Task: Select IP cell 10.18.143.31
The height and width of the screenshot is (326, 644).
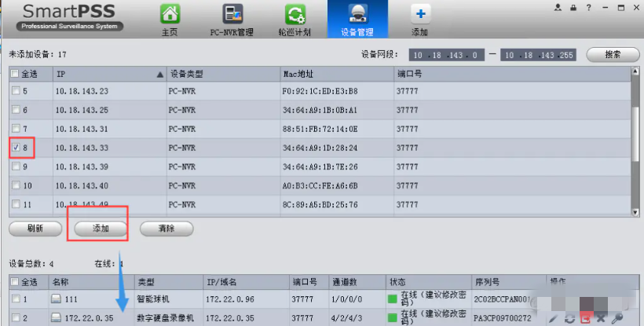Action: pyautogui.click(x=82, y=129)
